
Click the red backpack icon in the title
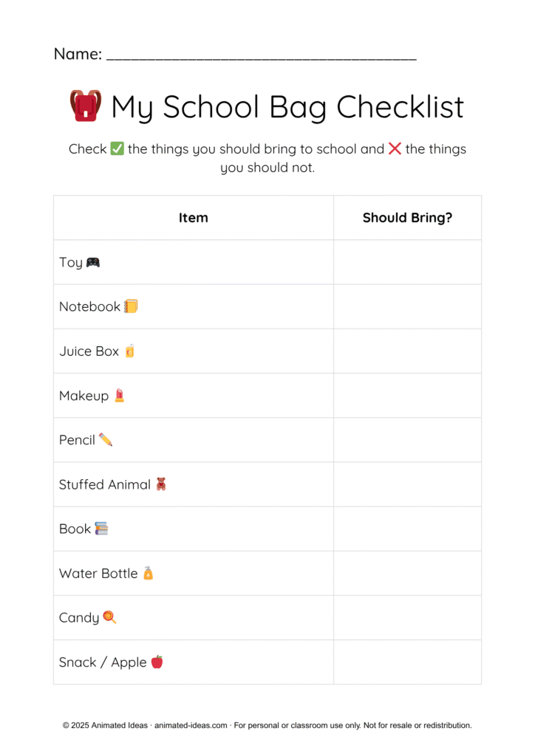85,106
